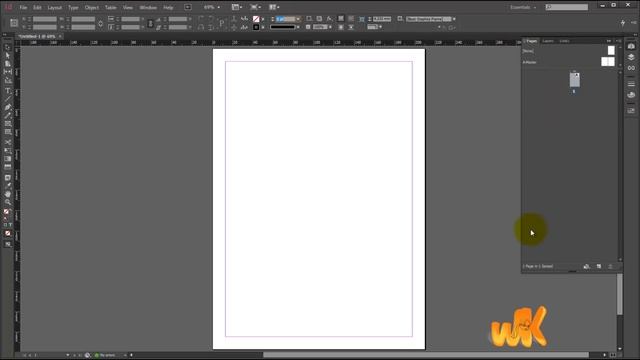Open the Stroke icon in collapsed panel dock
Viewport: 640px width, 360px height.
pos(631,84)
